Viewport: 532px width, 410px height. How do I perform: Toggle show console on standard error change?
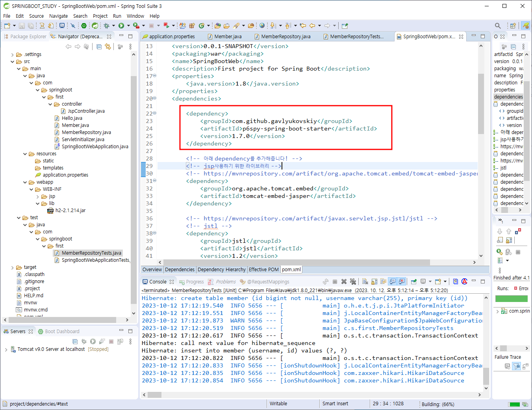click(x=402, y=281)
